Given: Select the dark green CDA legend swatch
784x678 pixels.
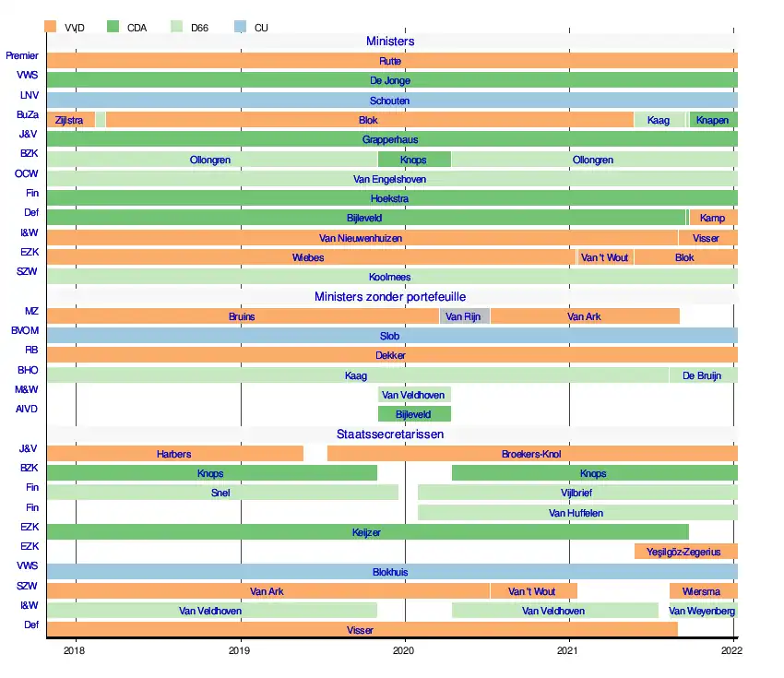Looking at the screenshot, I should (113, 28).
